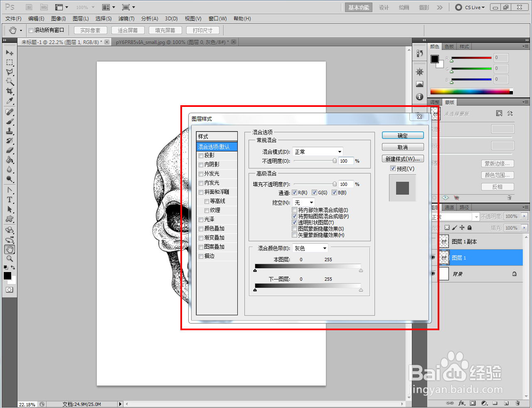
Task: Open the Navigator panel icon
Action: (420, 72)
